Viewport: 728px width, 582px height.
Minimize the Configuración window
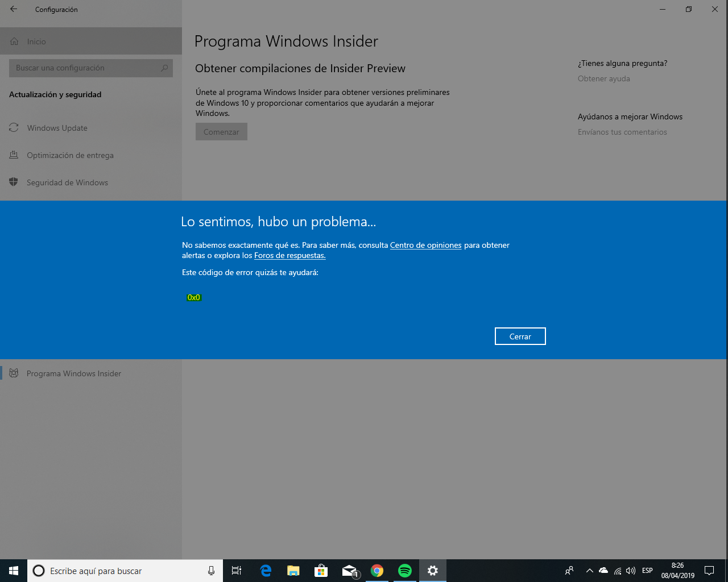pos(663,9)
